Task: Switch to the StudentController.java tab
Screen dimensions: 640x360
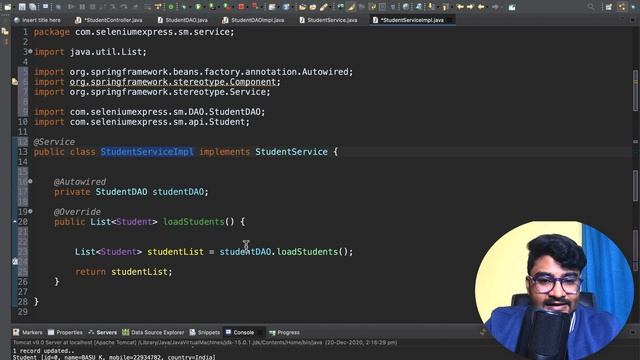Action: (x=109, y=20)
